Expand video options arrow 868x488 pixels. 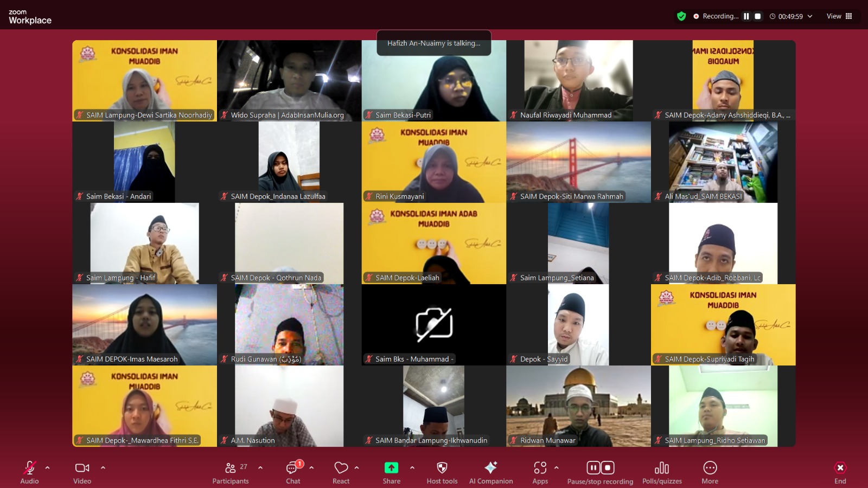103,467
